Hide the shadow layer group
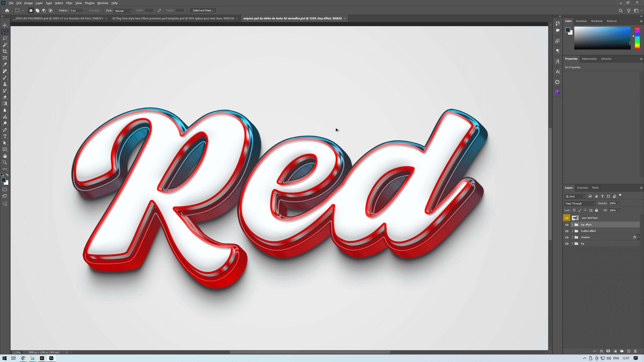Screen dimensions: 644x362 (567, 237)
